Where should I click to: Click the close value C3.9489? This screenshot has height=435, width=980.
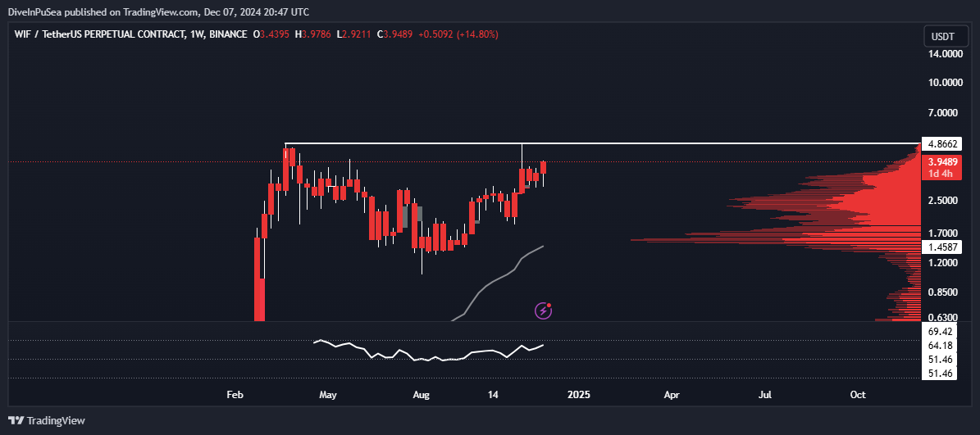[x=394, y=34]
